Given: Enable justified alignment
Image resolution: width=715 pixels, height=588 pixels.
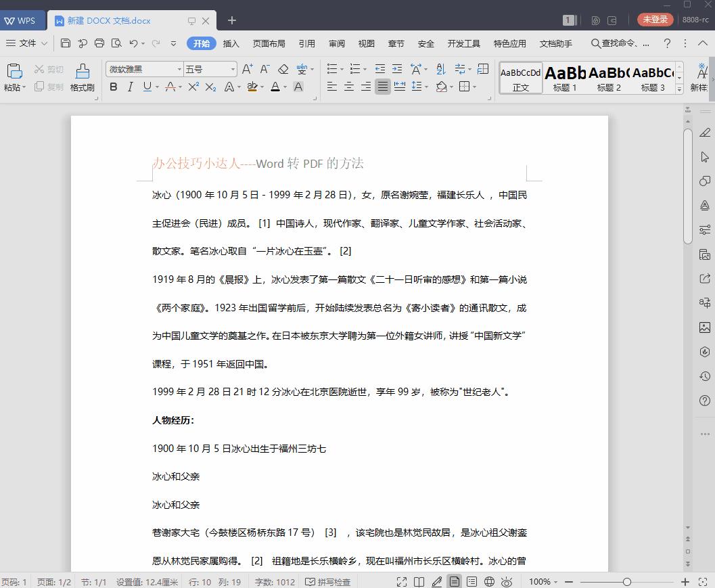Looking at the screenshot, I should (x=382, y=87).
